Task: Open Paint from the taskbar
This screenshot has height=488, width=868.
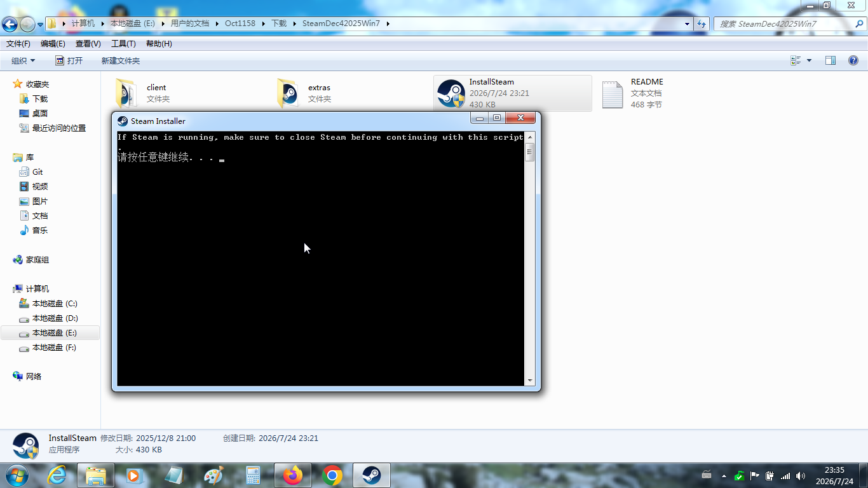Action: 214,475
